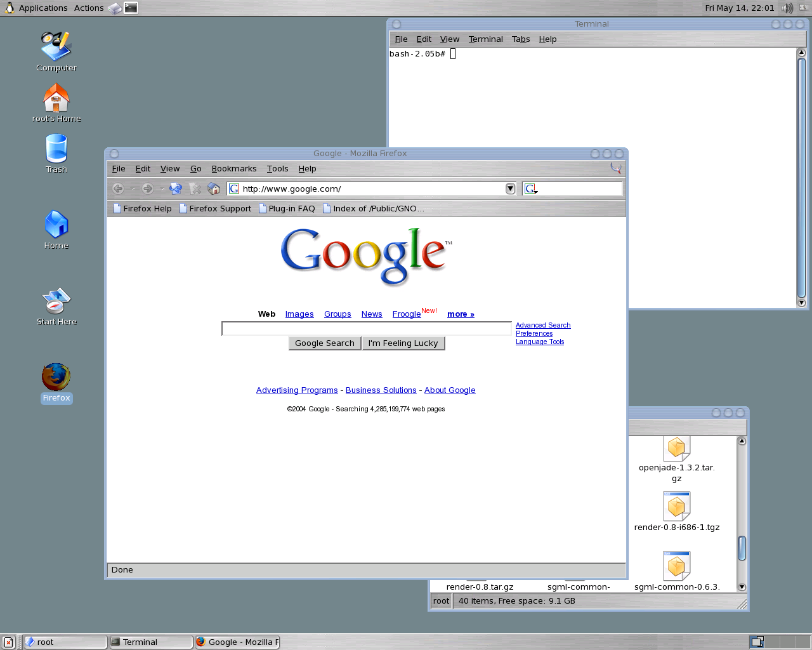Image resolution: width=812 pixels, height=650 pixels.
Task: Open Firefox Bookmarks menu
Action: click(234, 169)
